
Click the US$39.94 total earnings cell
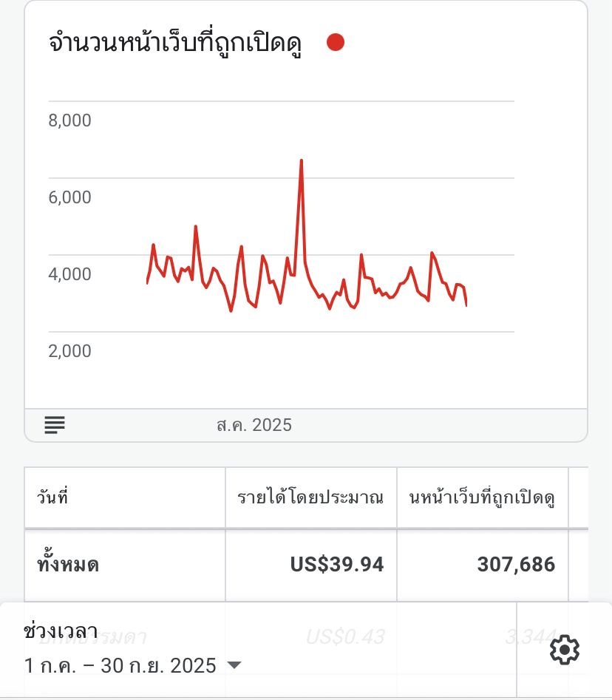(337, 565)
